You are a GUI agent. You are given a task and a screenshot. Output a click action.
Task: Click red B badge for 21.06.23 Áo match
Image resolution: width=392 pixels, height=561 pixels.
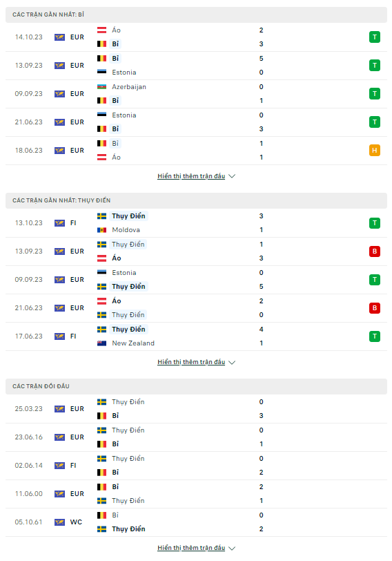coord(374,307)
